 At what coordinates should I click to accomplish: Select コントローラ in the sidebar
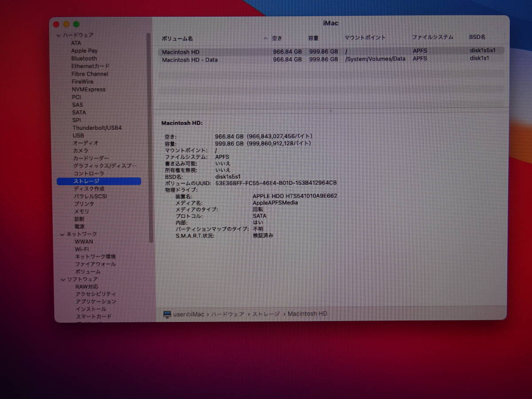pyautogui.click(x=89, y=173)
